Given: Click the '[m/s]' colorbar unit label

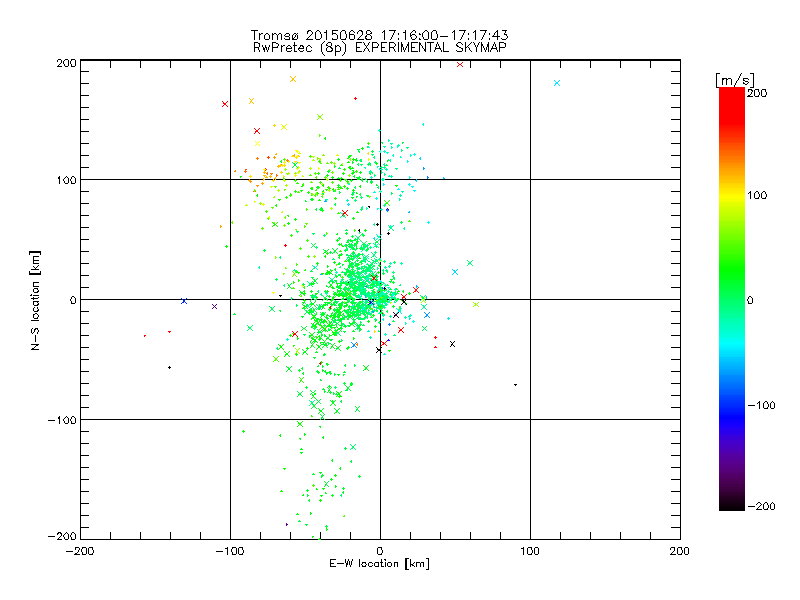Looking at the screenshot, I should click(x=735, y=80).
